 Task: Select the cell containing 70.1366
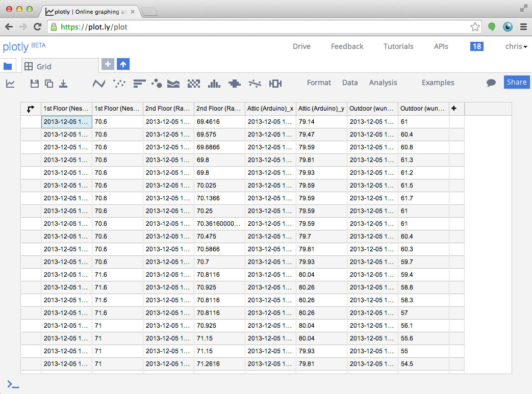pos(219,198)
